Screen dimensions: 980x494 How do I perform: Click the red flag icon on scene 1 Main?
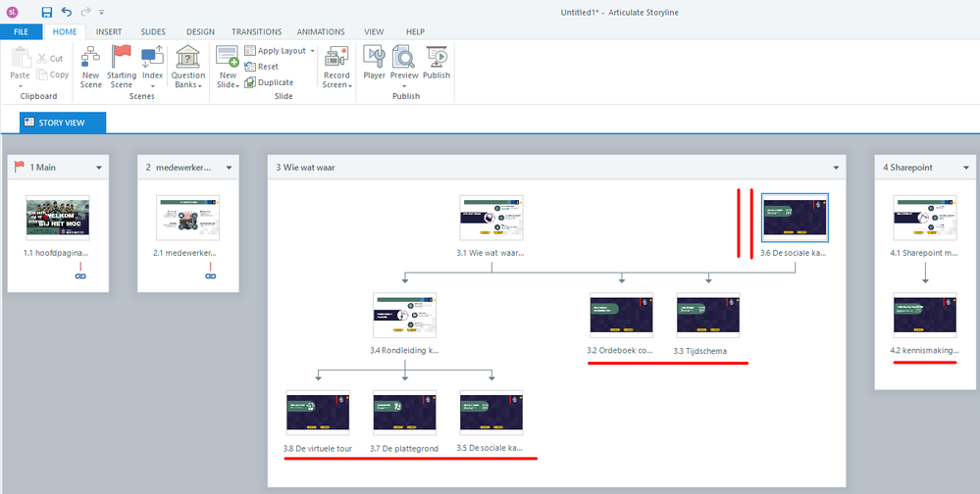point(20,166)
